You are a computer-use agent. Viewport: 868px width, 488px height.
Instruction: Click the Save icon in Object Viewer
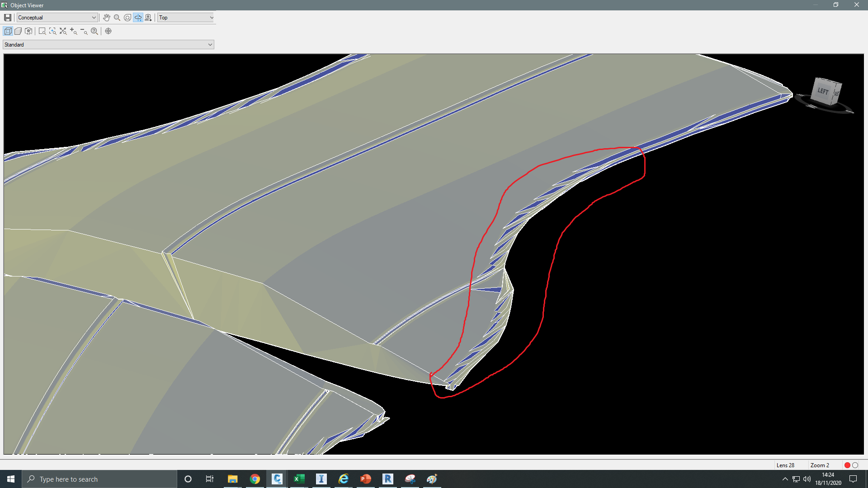click(x=8, y=17)
